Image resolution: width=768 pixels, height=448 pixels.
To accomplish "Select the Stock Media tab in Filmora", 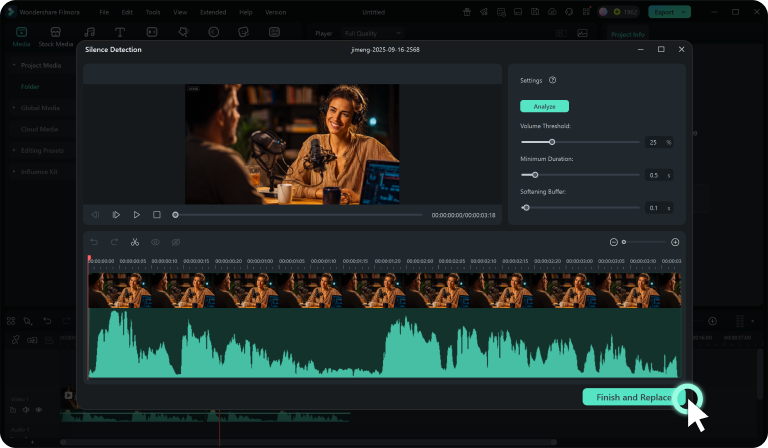I will click(56, 37).
